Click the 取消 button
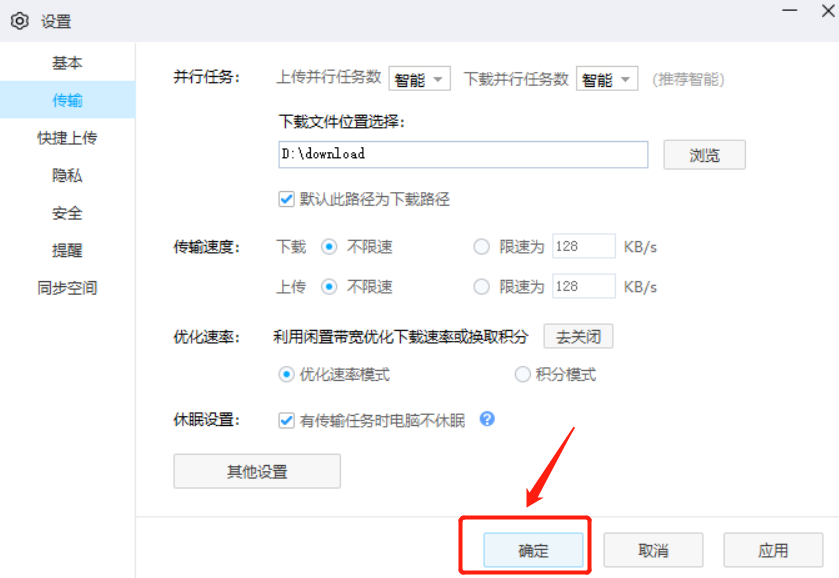The width and height of the screenshot is (839, 578). 653,550
